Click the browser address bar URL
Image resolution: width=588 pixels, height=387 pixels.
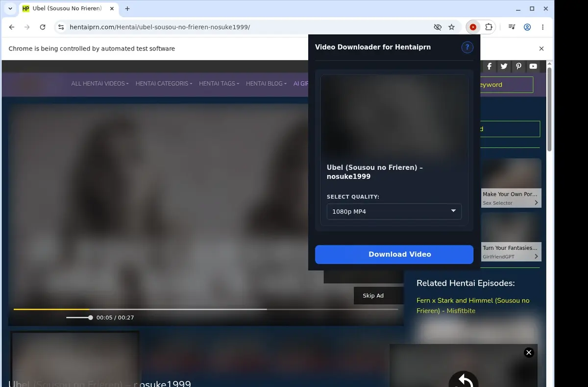[160, 27]
